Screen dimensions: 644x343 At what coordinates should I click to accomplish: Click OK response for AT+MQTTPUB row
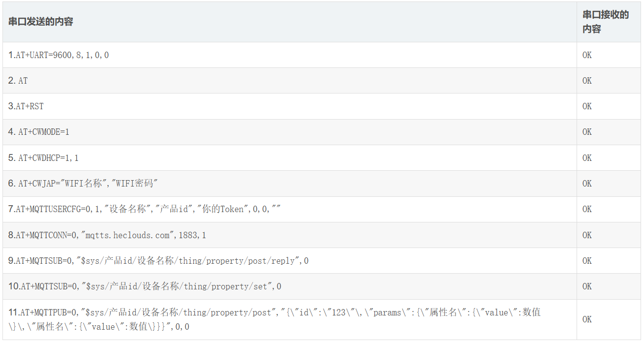tap(587, 319)
